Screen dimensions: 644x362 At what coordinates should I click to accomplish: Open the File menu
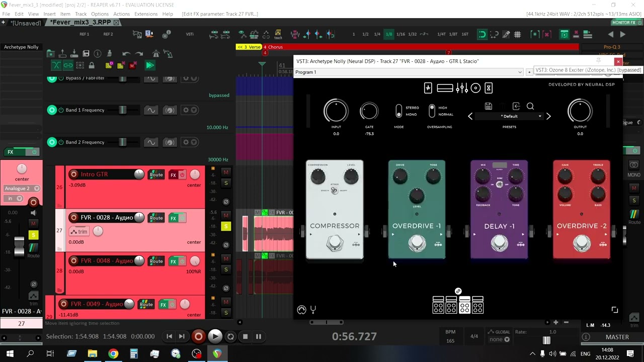6,14
